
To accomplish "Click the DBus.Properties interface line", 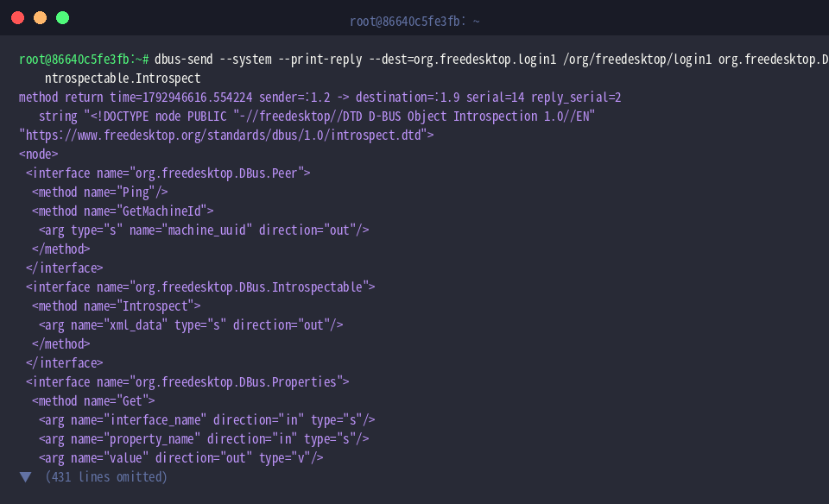I will [187, 382].
